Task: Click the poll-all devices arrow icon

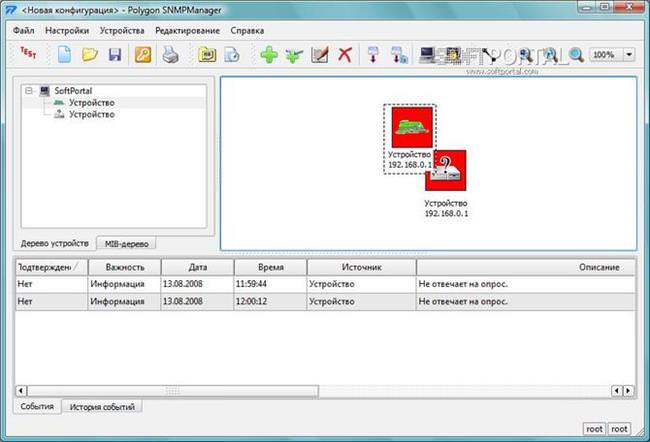Action: pos(399,55)
